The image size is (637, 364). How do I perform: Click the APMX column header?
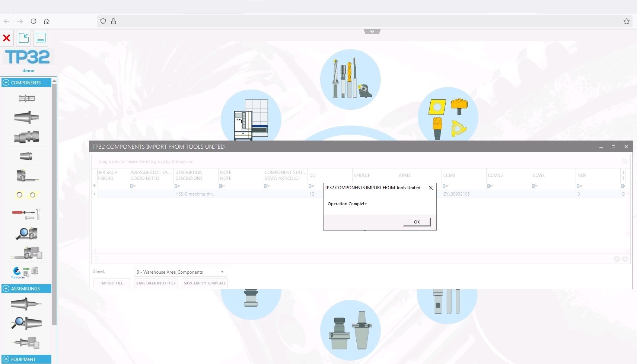[x=419, y=175]
